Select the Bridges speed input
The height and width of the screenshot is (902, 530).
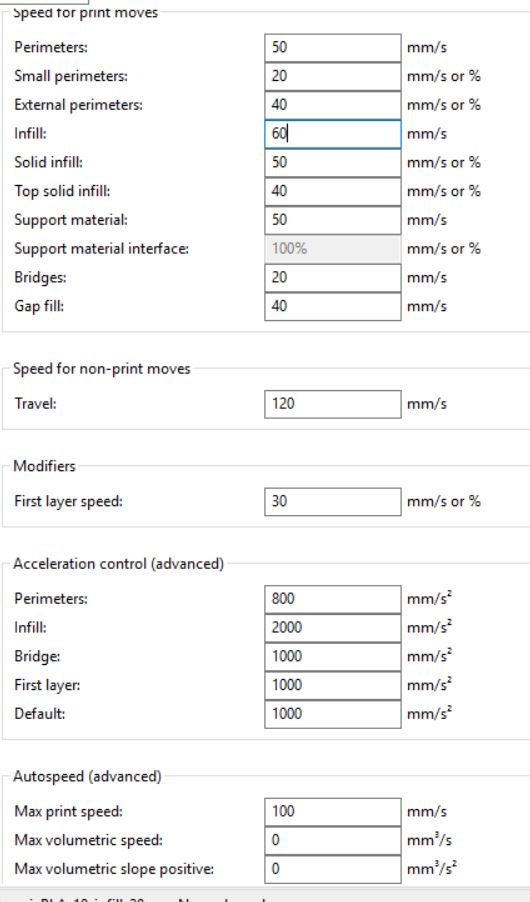[x=333, y=278]
